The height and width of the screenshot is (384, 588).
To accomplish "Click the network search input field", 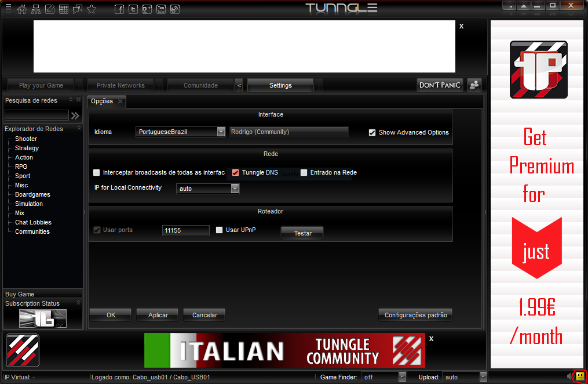I will point(36,115).
